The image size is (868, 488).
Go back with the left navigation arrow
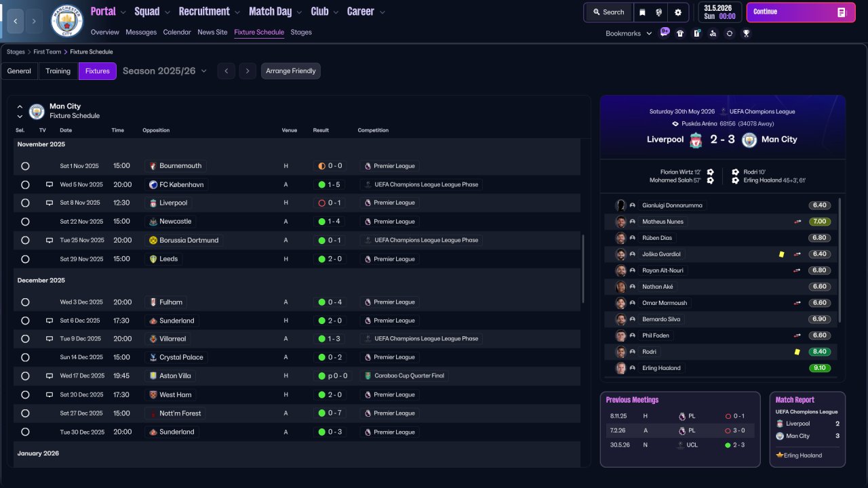[15, 21]
